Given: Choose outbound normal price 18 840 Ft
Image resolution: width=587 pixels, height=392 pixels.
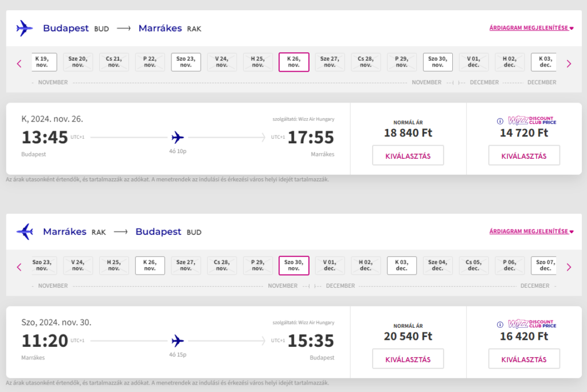Looking at the screenshot, I should [x=408, y=155].
